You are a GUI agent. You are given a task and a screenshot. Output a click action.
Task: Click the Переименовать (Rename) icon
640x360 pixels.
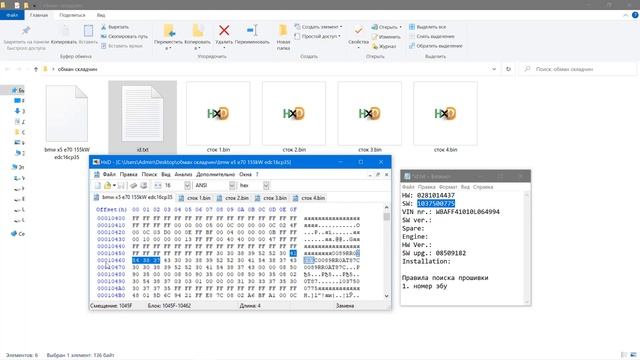click(x=252, y=31)
